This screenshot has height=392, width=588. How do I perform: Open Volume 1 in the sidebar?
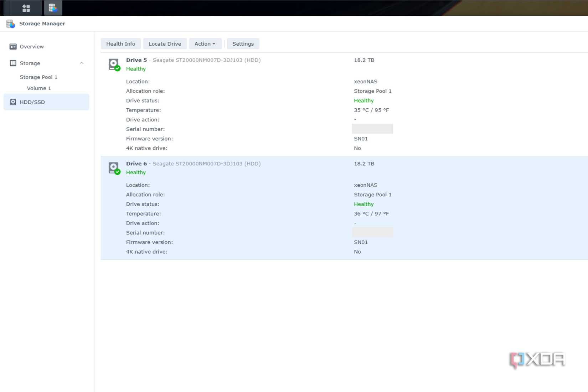coord(39,88)
